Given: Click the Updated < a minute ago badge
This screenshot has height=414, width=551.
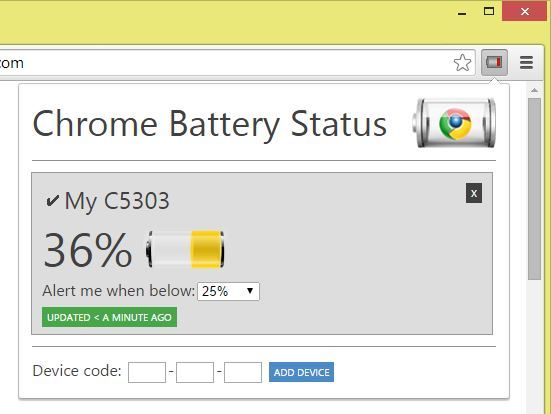Looking at the screenshot, I should (x=109, y=317).
